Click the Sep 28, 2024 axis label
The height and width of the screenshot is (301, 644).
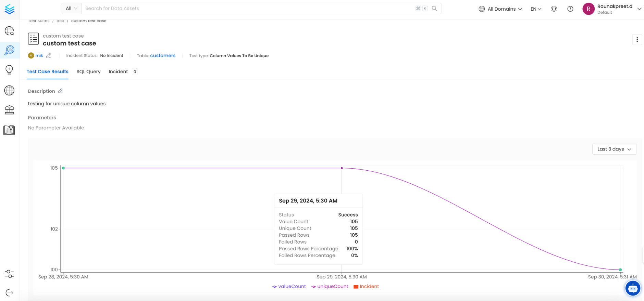click(x=63, y=277)
